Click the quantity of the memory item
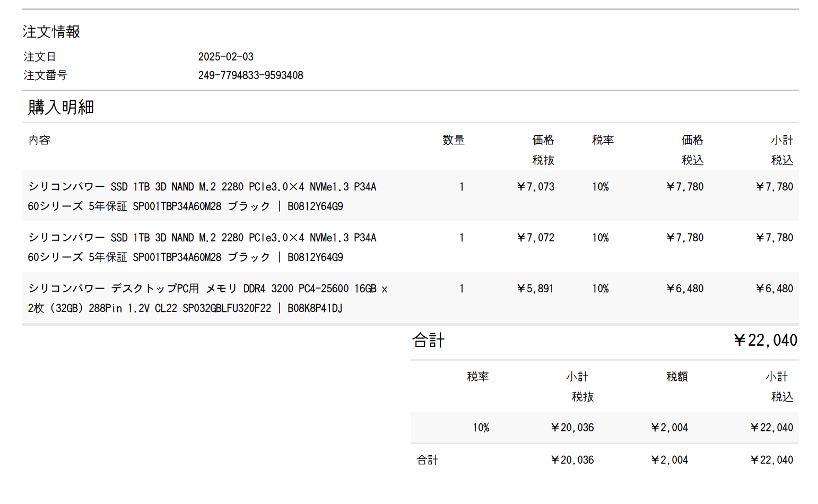Image resolution: width=818 pixels, height=504 pixels. tap(462, 289)
